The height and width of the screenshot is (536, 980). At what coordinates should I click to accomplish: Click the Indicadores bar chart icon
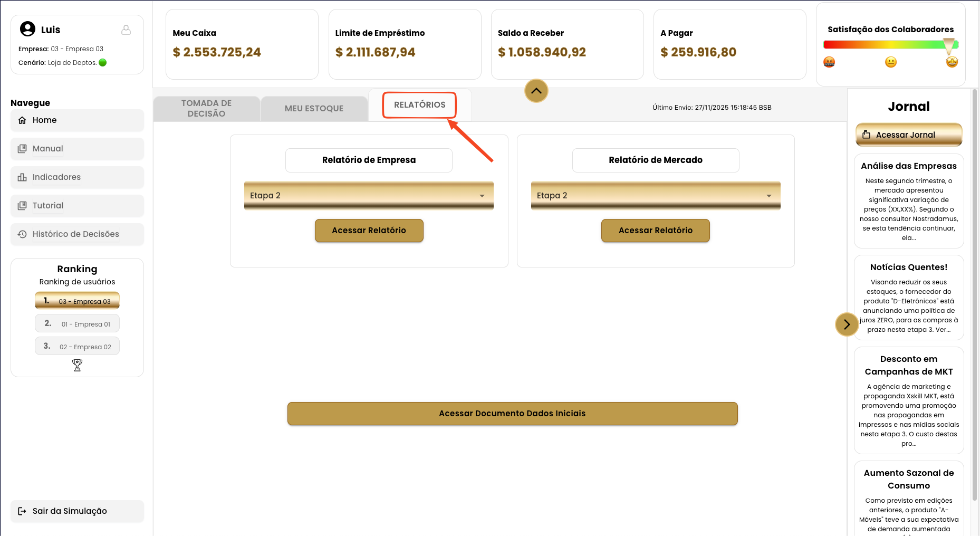[x=22, y=177]
